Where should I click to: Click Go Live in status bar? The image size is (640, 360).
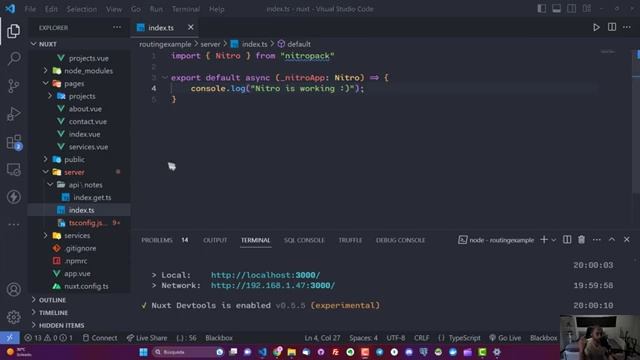pos(505,338)
